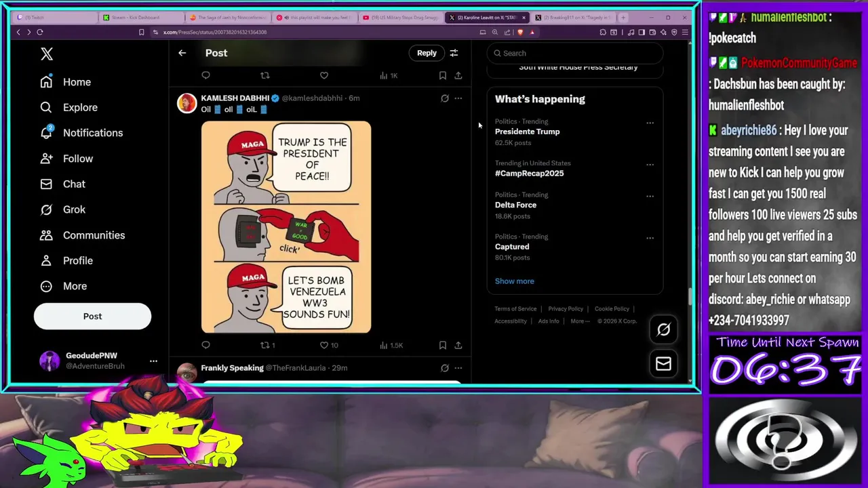Screen dimensions: 868x488
Task: Open the Privacy Policy footer link
Action: point(566,309)
